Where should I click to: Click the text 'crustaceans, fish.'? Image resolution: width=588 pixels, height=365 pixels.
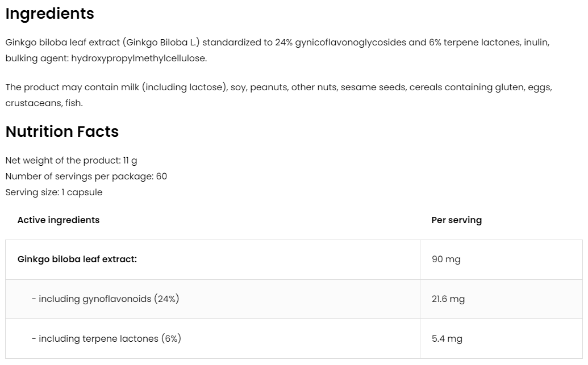(x=44, y=103)
